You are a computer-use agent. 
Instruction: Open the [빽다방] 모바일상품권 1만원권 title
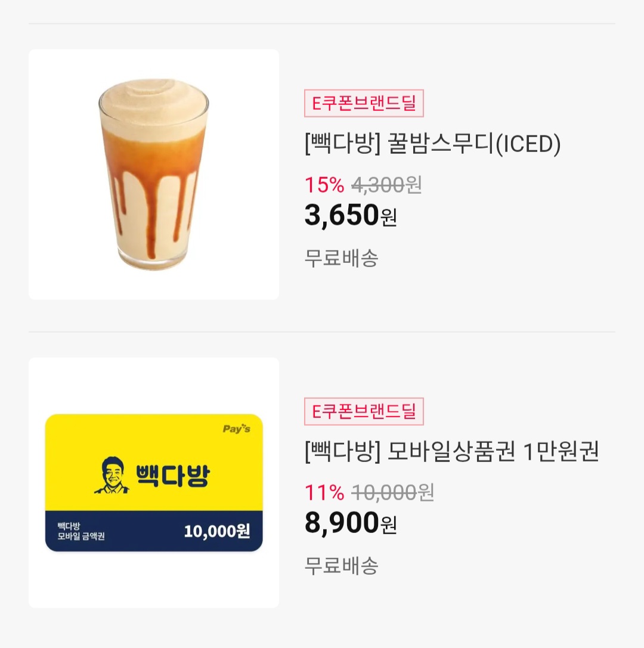[x=451, y=451]
